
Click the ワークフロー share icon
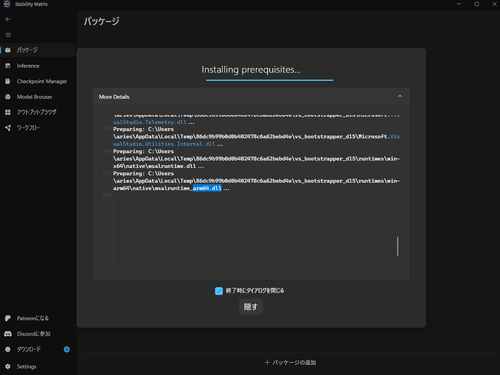tap(8, 128)
